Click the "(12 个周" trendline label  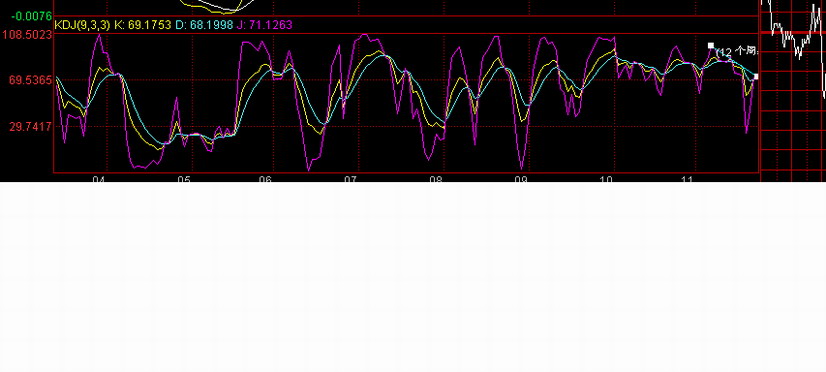[737, 52]
